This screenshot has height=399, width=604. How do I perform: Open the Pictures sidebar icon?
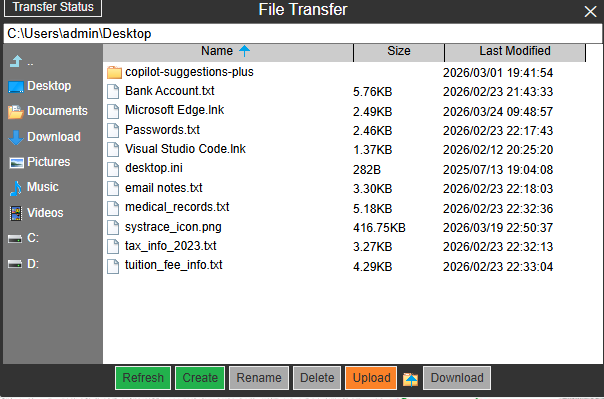coord(17,163)
